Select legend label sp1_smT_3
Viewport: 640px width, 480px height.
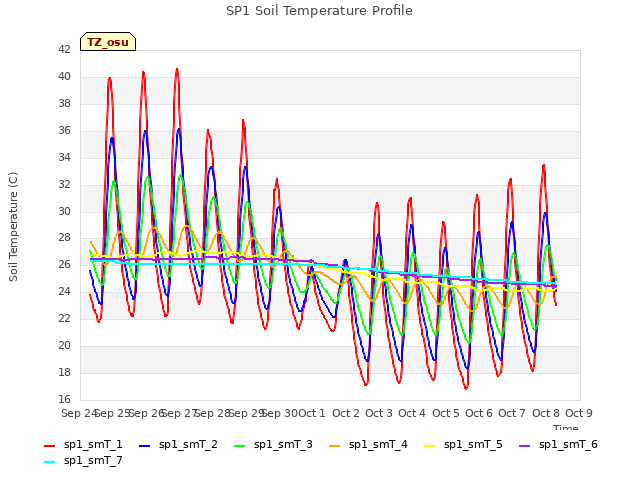(283, 444)
